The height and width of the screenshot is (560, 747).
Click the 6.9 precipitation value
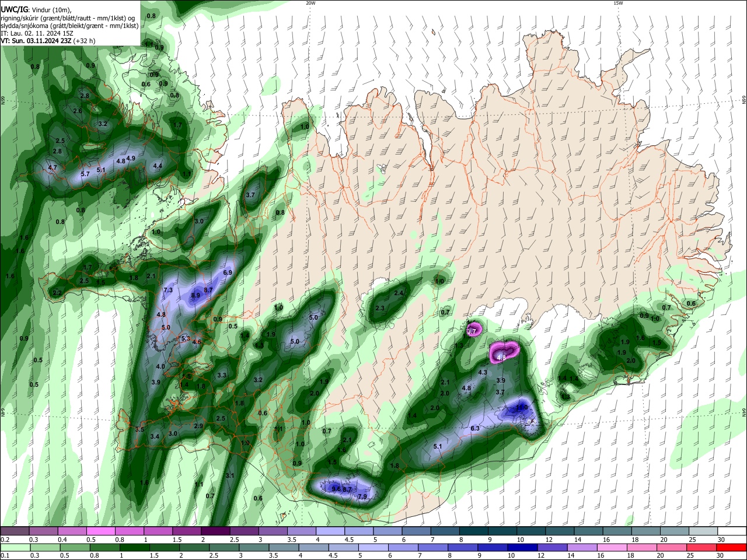tap(228, 272)
